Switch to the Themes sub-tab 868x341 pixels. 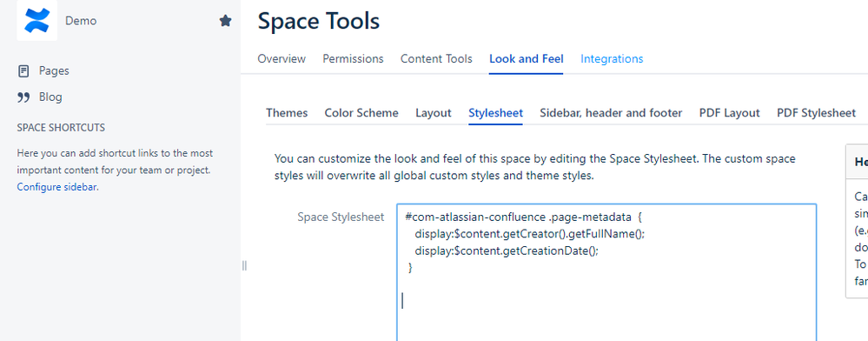click(287, 113)
